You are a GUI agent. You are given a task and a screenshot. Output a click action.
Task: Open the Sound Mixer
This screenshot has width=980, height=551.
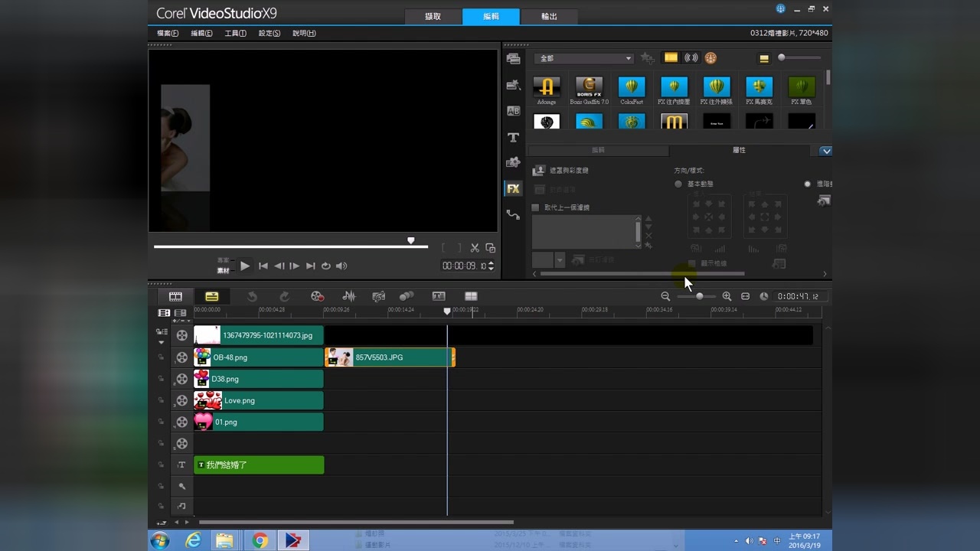[x=348, y=296]
